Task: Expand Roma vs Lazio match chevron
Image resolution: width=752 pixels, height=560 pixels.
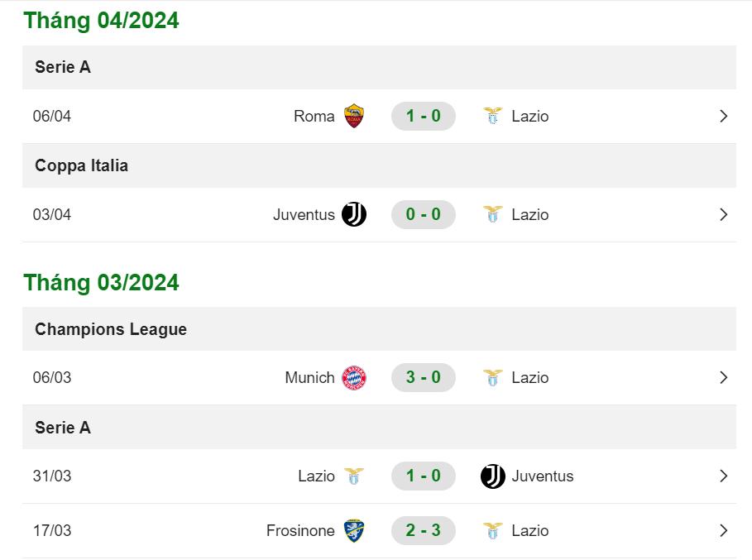Action: (x=724, y=116)
